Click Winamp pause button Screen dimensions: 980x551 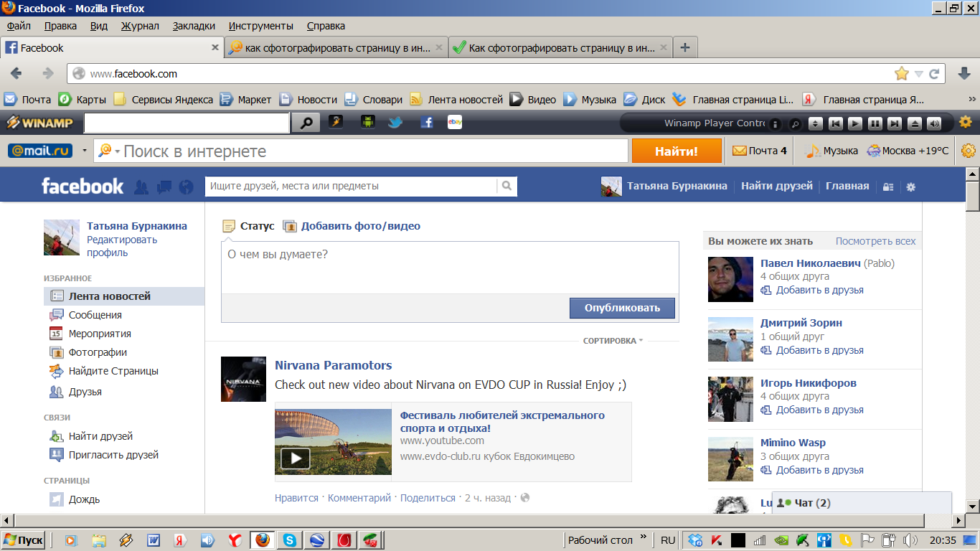click(875, 123)
